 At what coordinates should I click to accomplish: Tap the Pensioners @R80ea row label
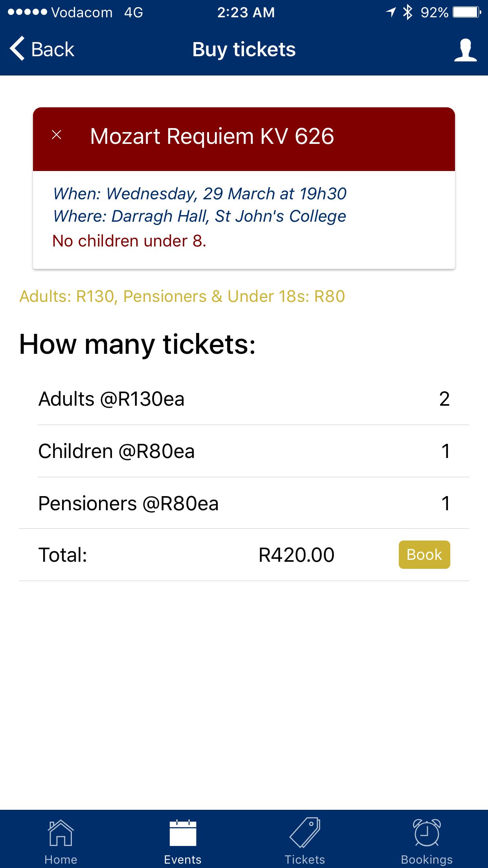coord(128,504)
